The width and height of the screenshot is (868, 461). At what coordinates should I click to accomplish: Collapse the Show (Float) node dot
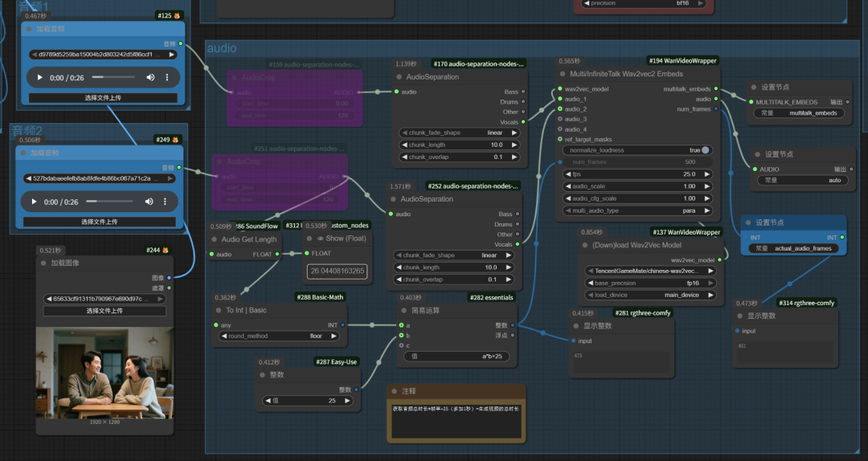(x=309, y=239)
